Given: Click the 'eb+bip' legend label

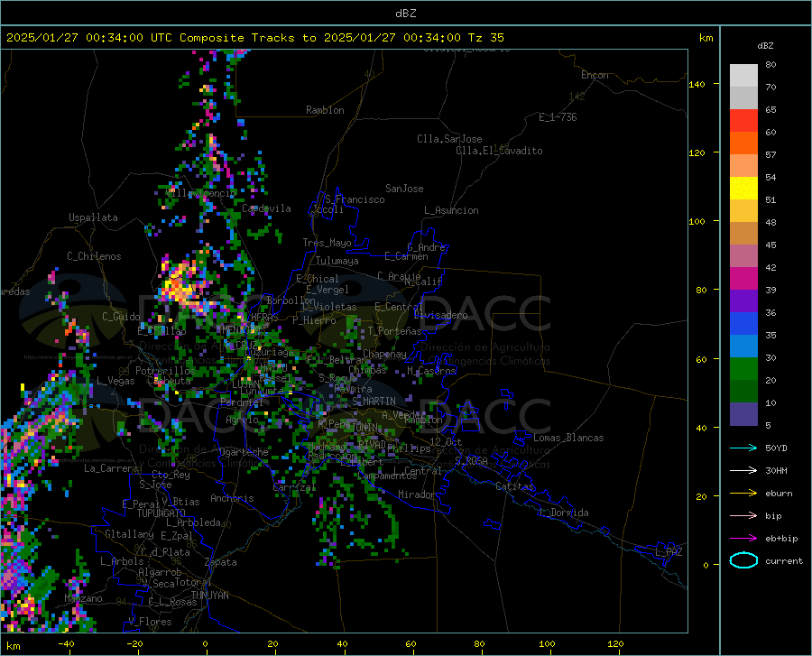Looking at the screenshot, I should click(781, 539).
